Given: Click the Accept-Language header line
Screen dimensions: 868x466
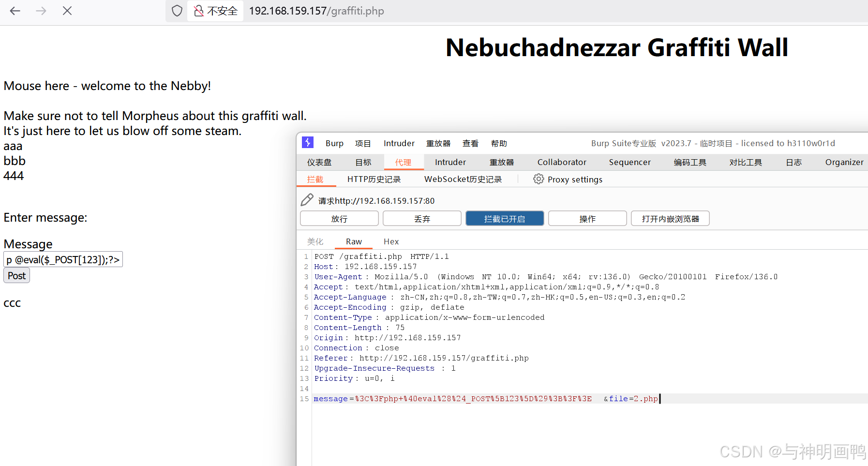Looking at the screenshot, I should [x=499, y=297].
